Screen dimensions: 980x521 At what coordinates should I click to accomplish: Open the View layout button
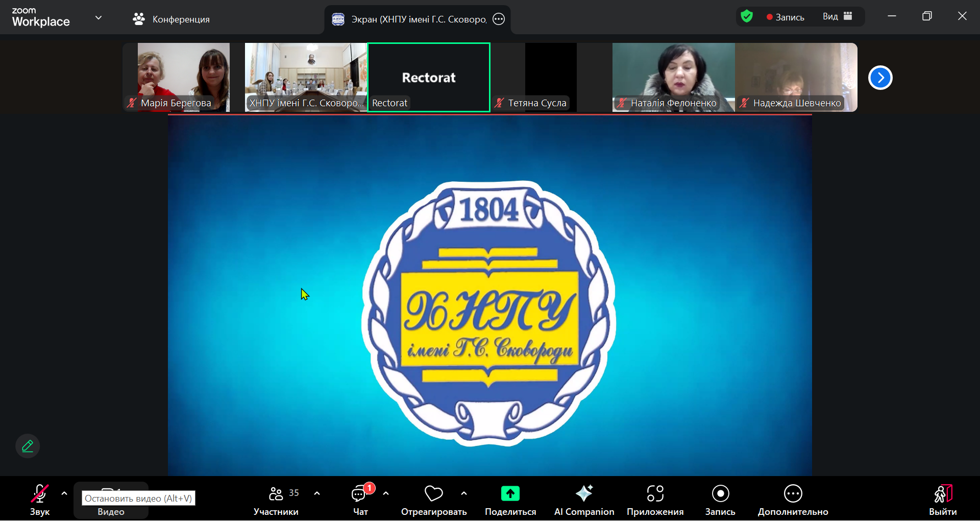[x=837, y=17]
